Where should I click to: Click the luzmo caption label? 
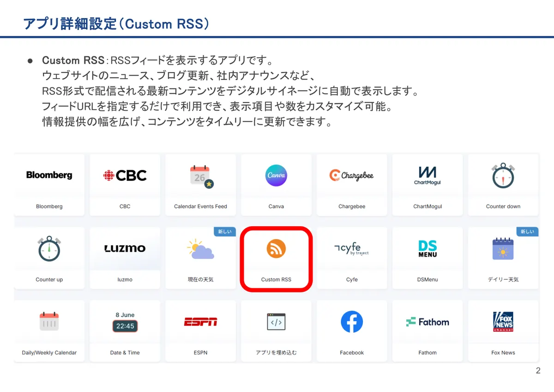click(125, 279)
